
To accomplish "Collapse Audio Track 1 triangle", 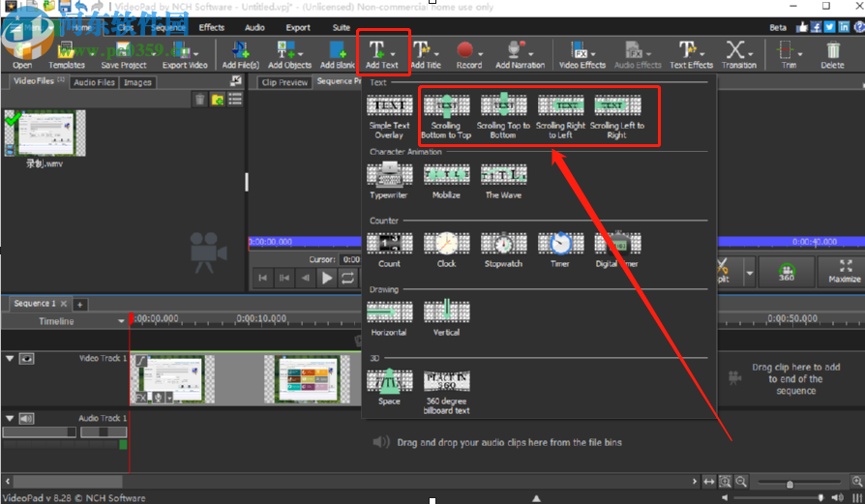I will 10,419.
